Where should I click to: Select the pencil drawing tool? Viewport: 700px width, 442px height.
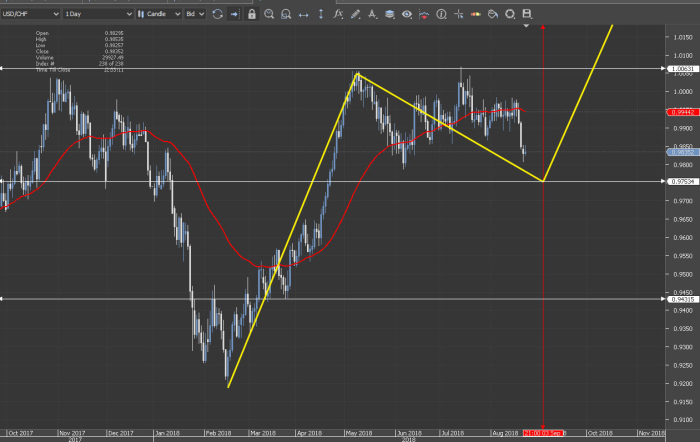355,14
